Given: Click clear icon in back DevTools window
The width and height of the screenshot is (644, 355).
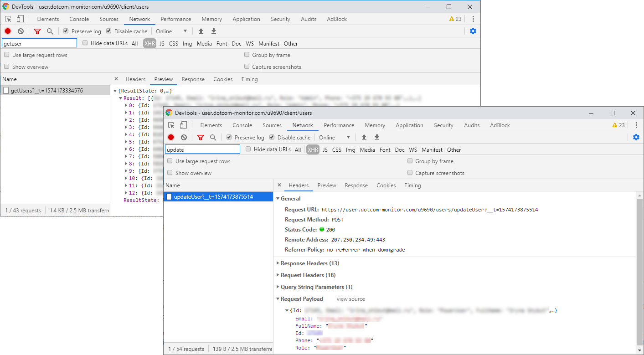Looking at the screenshot, I should tap(21, 31).
